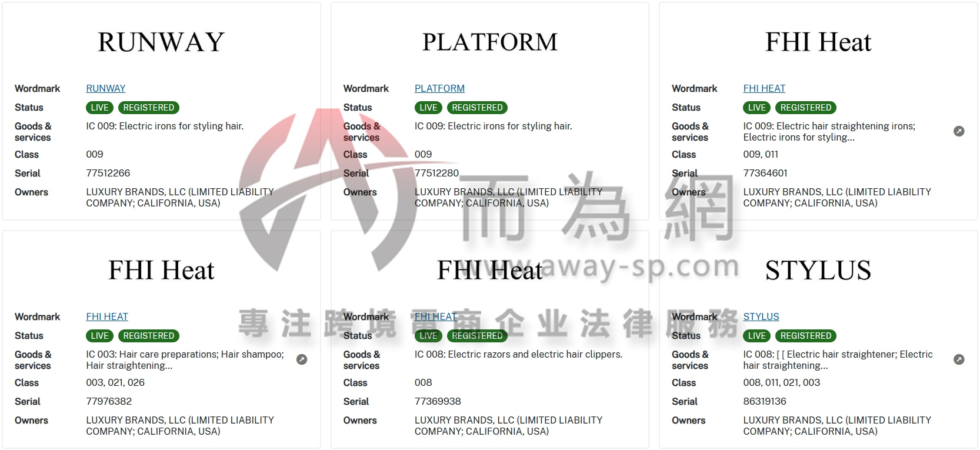Click LIVE badge on STYLUS card

point(757,336)
